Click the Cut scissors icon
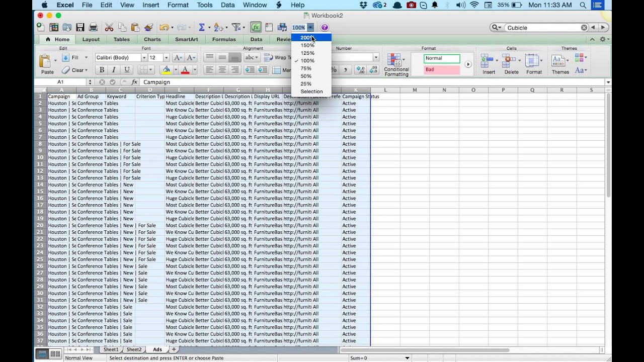The image size is (644, 362). pos(109,27)
